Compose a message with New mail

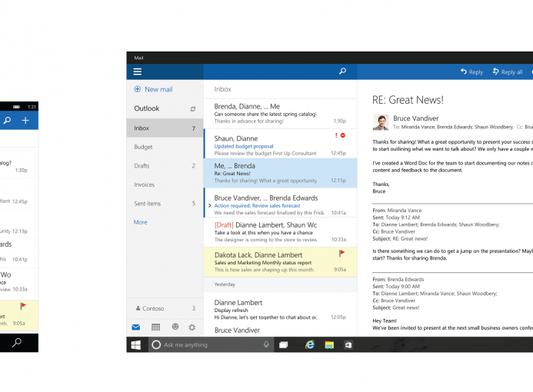coord(153,89)
